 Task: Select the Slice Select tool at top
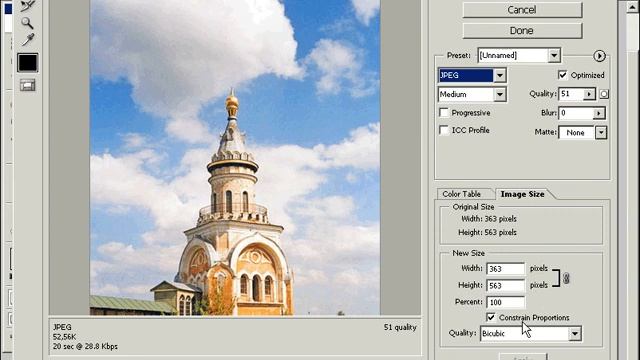27,5
